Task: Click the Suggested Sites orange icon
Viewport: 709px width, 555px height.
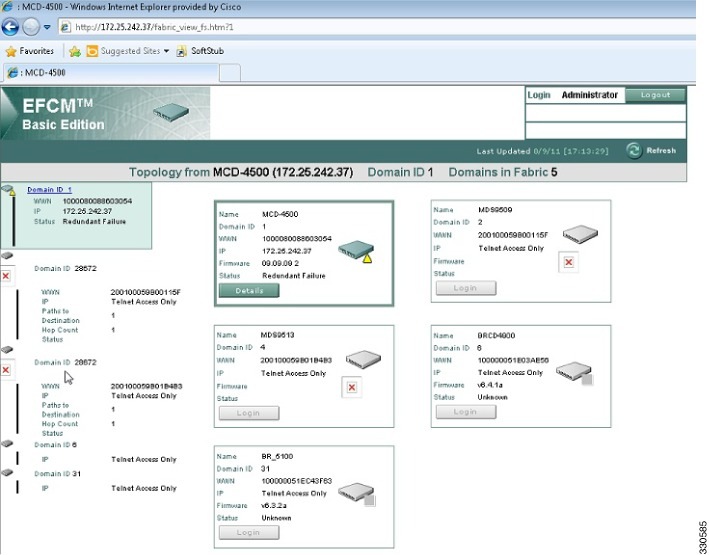Action: click(x=92, y=51)
